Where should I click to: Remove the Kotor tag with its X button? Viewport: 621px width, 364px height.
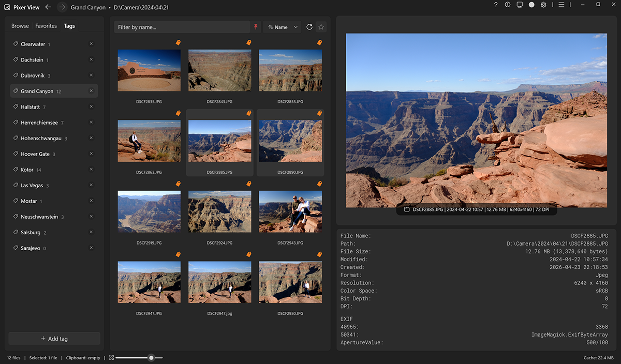pyautogui.click(x=91, y=169)
